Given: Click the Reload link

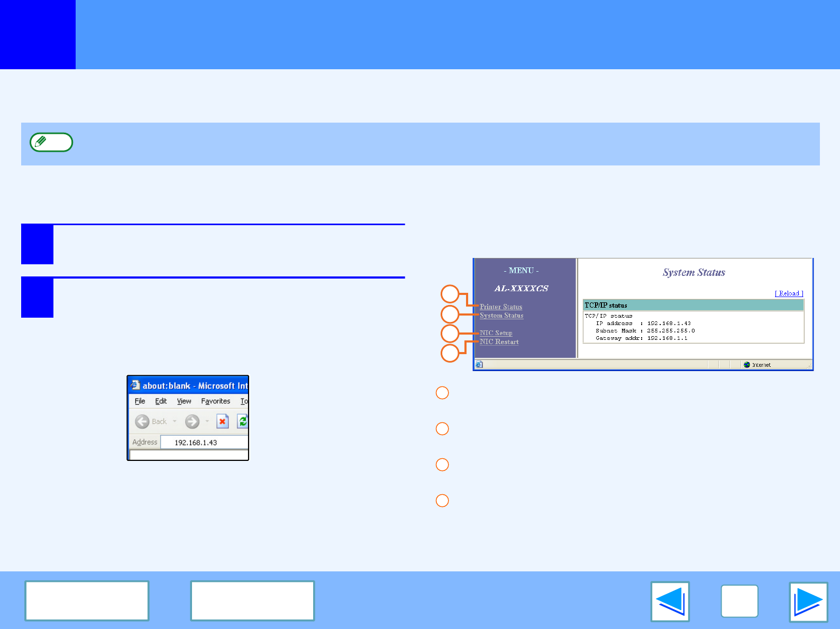Looking at the screenshot, I should click(789, 293).
